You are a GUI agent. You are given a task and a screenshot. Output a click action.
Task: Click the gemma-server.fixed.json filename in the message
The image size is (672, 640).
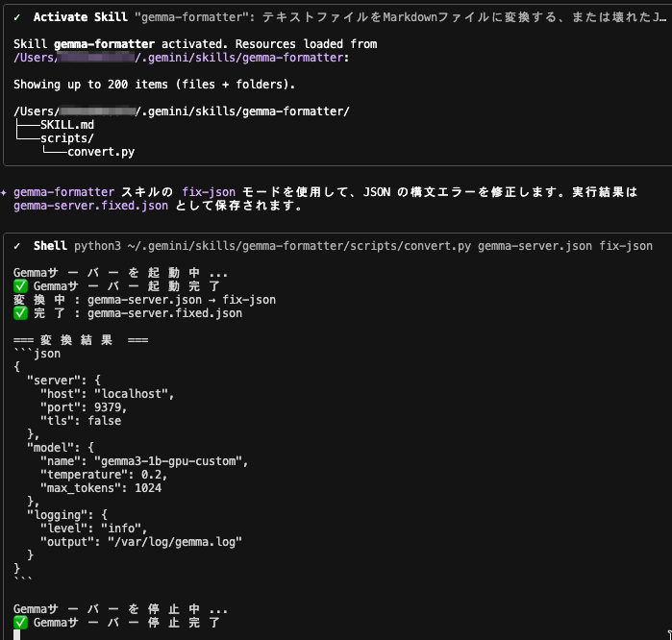pos(90,206)
